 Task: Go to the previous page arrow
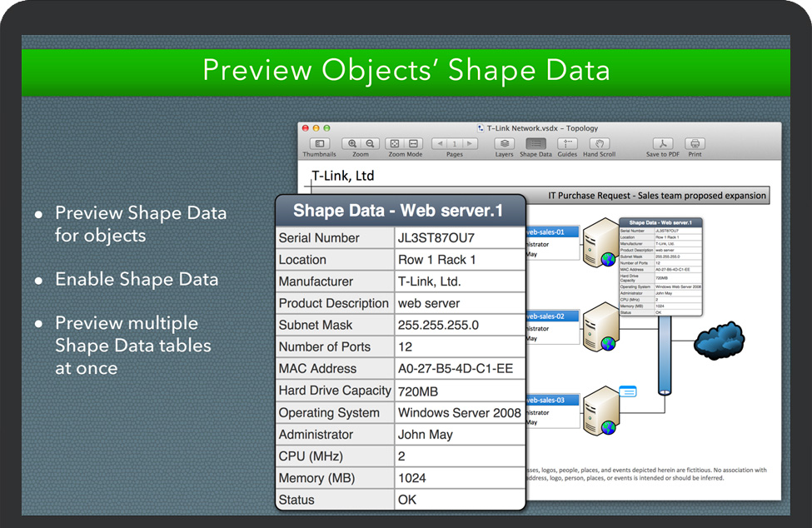click(438, 144)
